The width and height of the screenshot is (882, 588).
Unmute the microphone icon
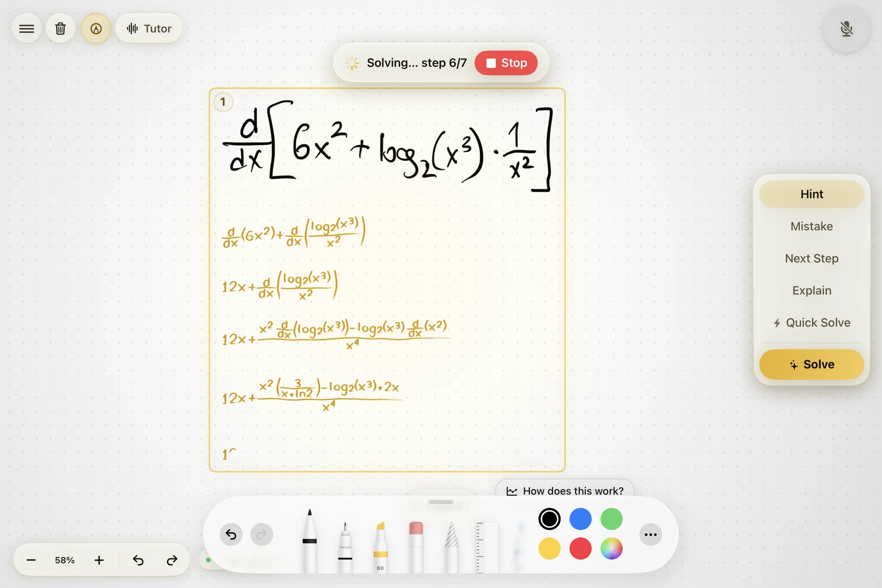point(846,29)
